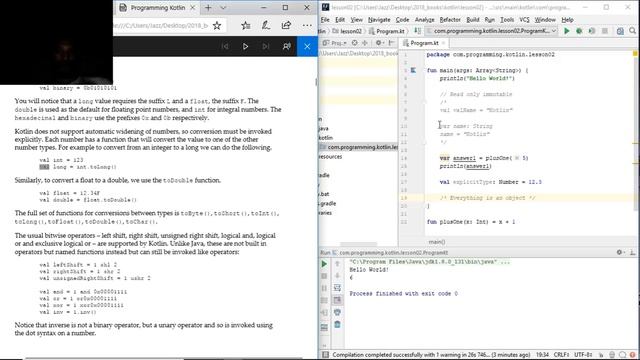Collapse all icon in Project panel header
640x360 pixels.
[x=364, y=43]
